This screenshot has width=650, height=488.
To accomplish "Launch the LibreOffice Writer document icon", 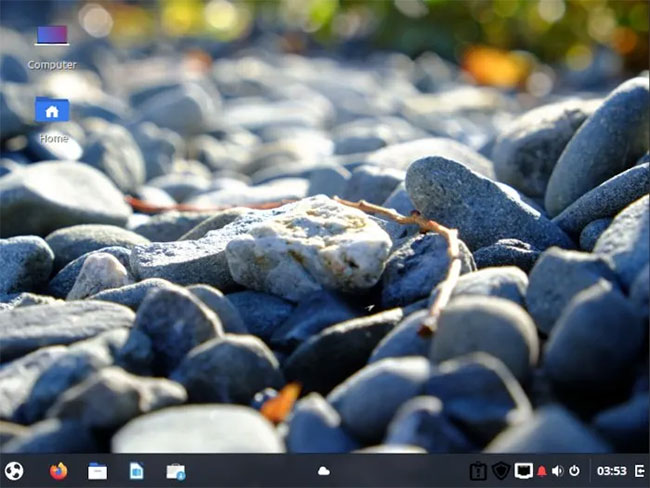I will pyautogui.click(x=136, y=471).
